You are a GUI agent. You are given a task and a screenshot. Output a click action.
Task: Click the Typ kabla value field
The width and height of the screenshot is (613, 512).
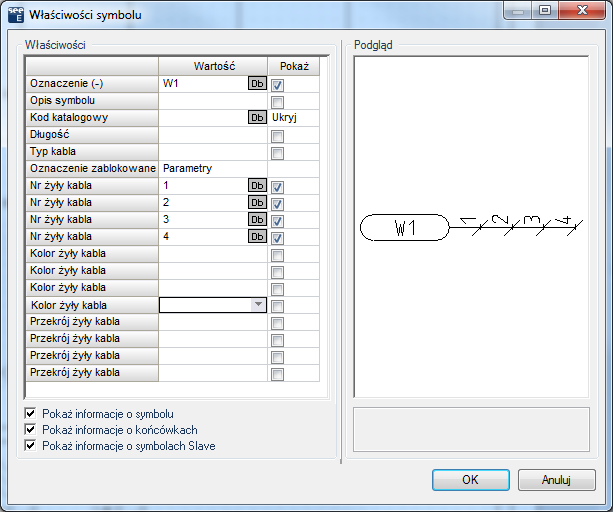(x=213, y=152)
